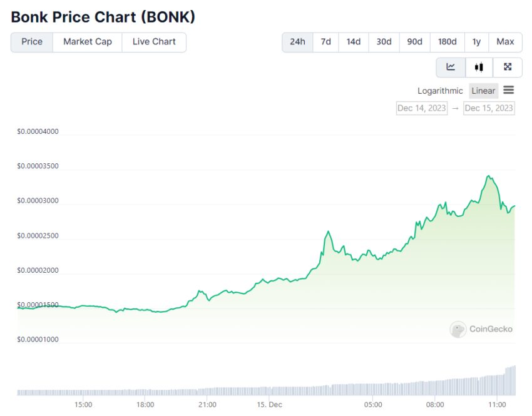This screenshot has height=416, width=532.
Task: Switch to the Live Chart tab
Action: 154,42
